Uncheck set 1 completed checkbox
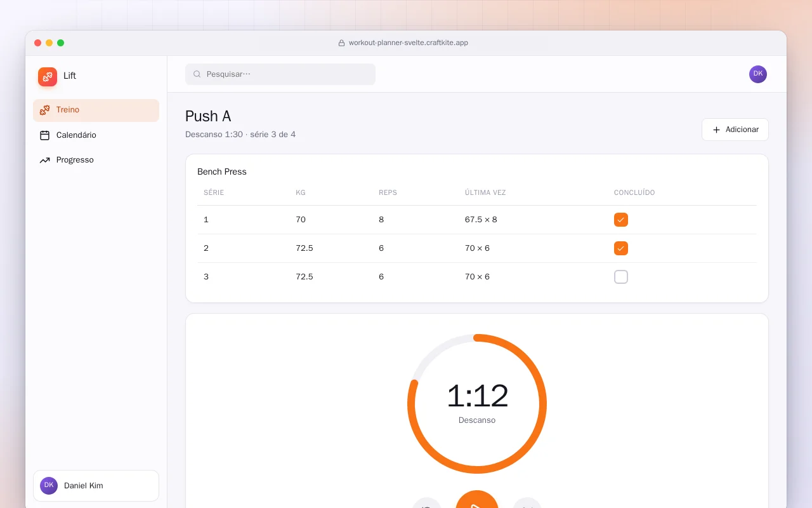The image size is (812, 508). (621, 220)
